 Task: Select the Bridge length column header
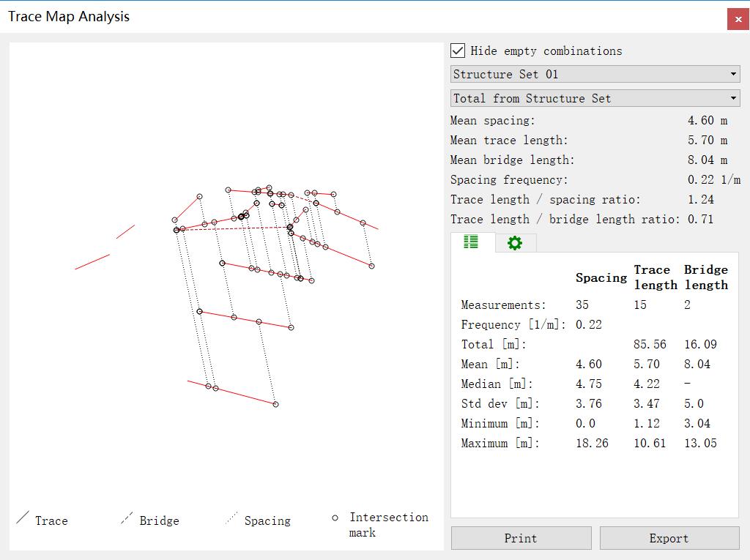[x=705, y=277]
